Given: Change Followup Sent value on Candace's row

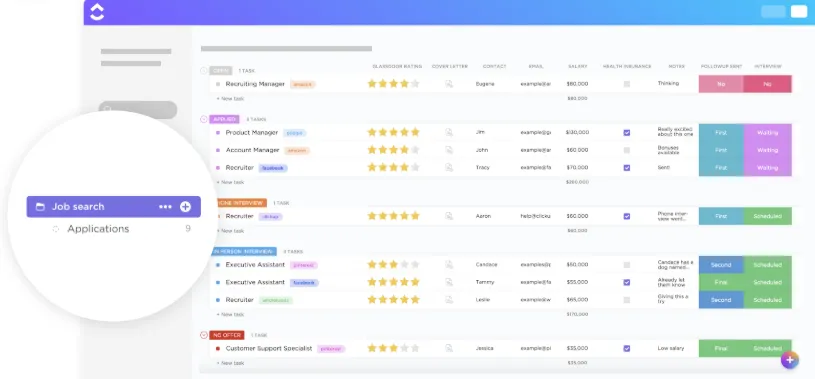Looking at the screenshot, I should point(721,265).
